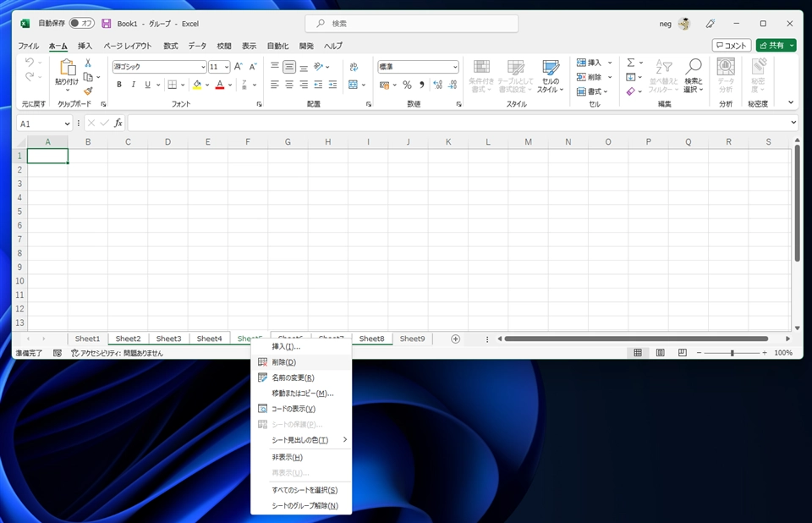Click the format painter brush icon
This screenshot has height=523, width=812.
click(x=88, y=91)
